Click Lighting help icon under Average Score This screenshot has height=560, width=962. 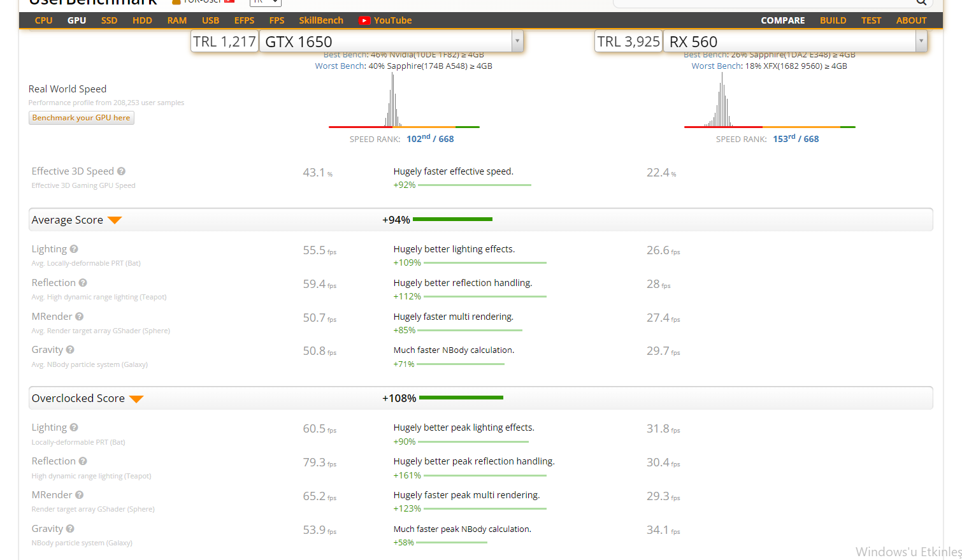pos(74,249)
